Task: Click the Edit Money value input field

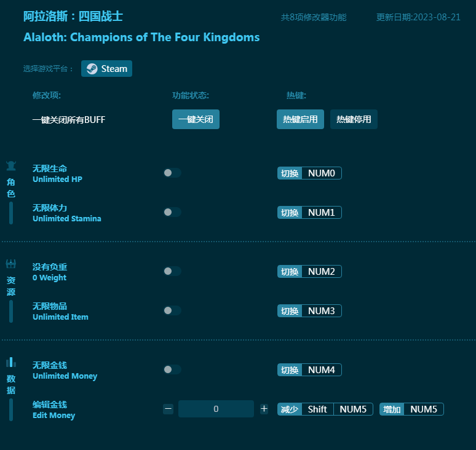Action: 216,409
